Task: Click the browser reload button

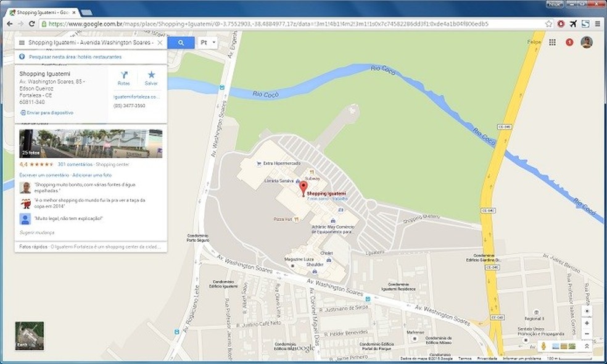Action: 31,23
